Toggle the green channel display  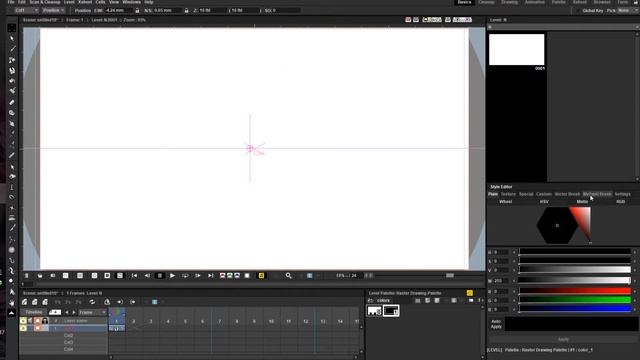[x=230, y=276]
